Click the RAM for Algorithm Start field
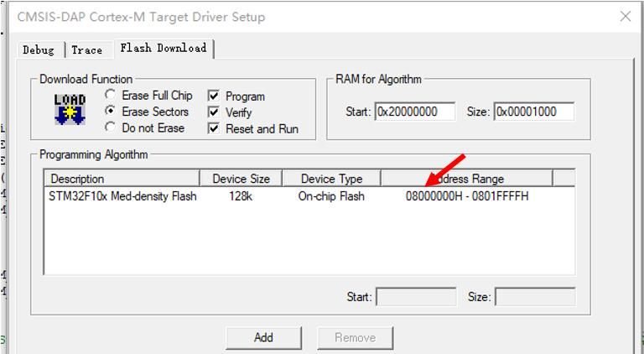Image resolution: width=644 pixels, height=354 pixels. [x=415, y=112]
